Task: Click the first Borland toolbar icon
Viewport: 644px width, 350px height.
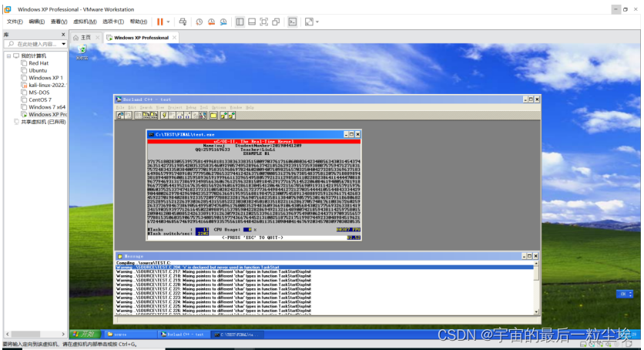Action: point(120,116)
